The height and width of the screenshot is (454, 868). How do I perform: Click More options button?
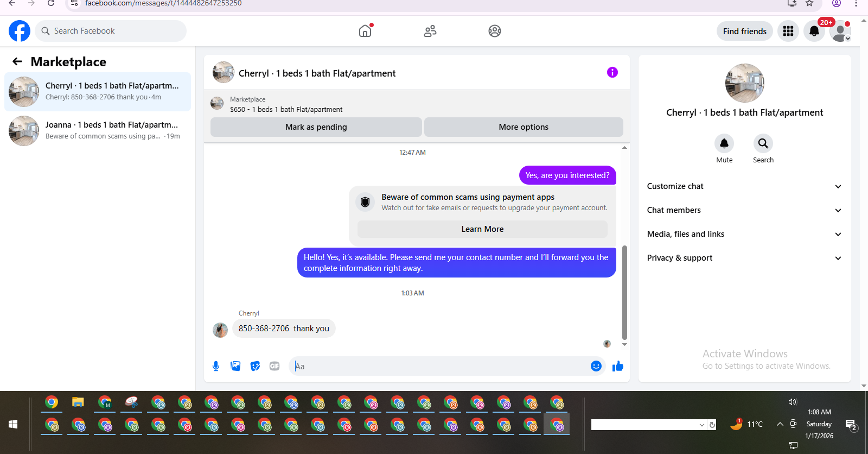tap(524, 127)
